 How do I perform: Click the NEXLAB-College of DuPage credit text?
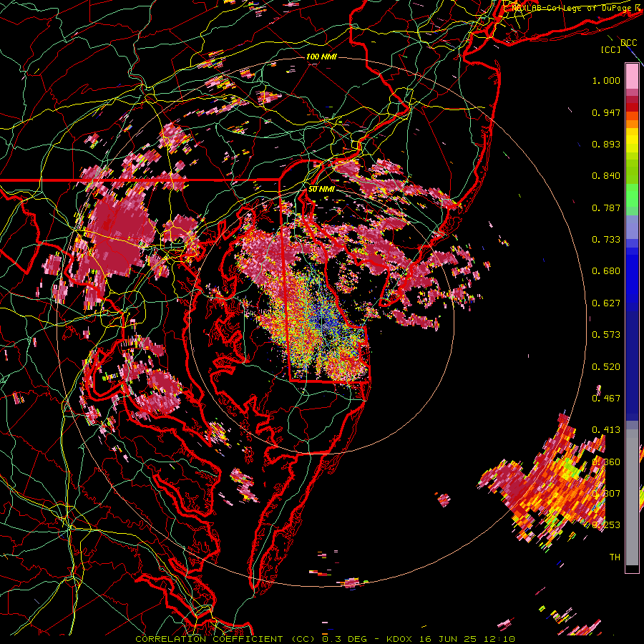[x=574, y=8]
